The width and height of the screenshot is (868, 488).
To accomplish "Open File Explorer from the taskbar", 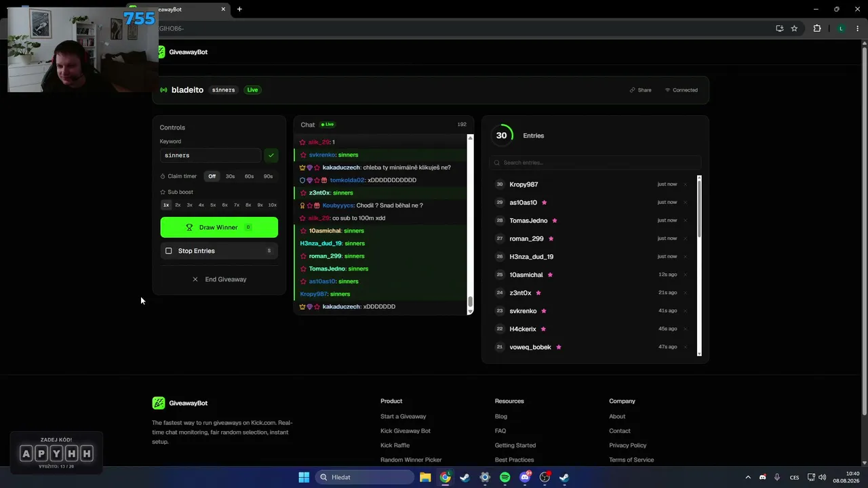I will click(425, 477).
